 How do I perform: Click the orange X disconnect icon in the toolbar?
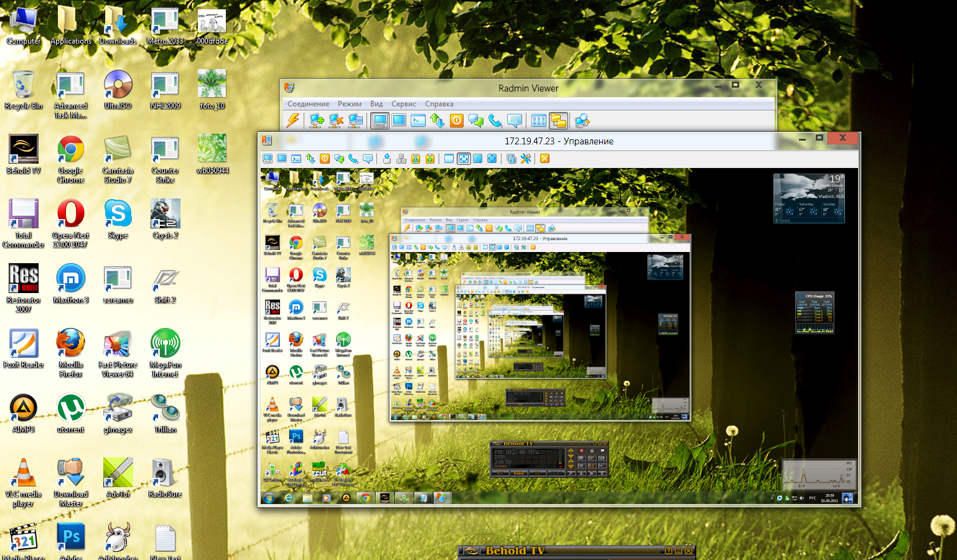click(544, 159)
